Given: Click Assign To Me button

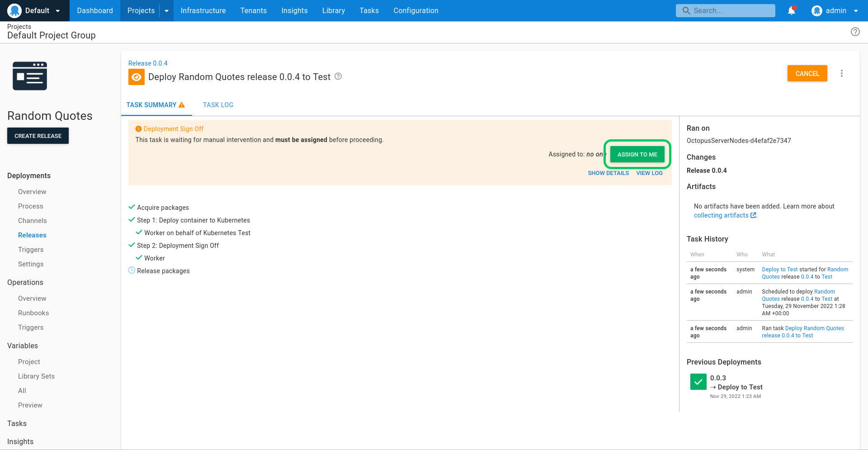Looking at the screenshot, I should pyautogui.click(x=637, y=154).
